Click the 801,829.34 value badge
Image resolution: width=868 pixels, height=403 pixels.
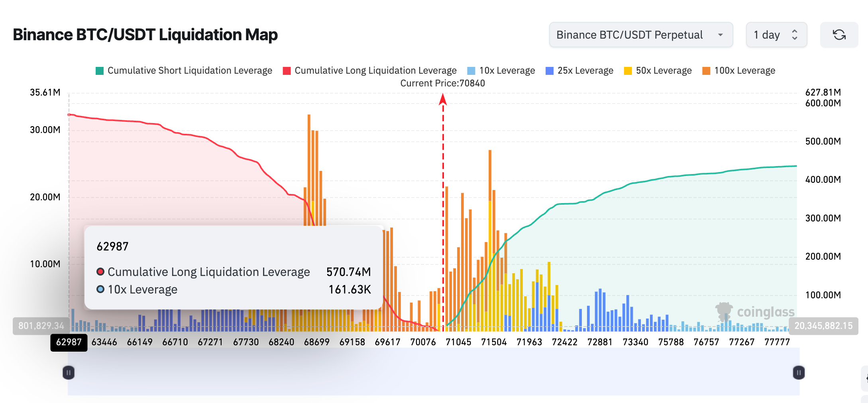pos(41,326)
